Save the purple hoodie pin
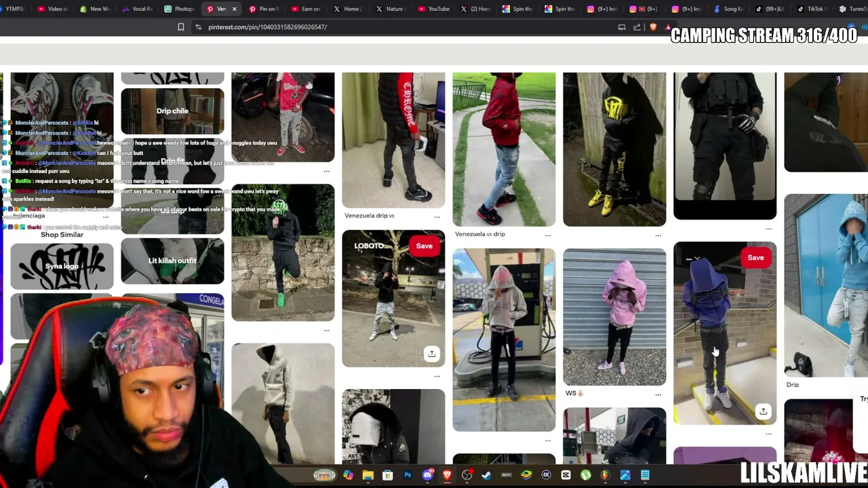 (x=755, y=258)
